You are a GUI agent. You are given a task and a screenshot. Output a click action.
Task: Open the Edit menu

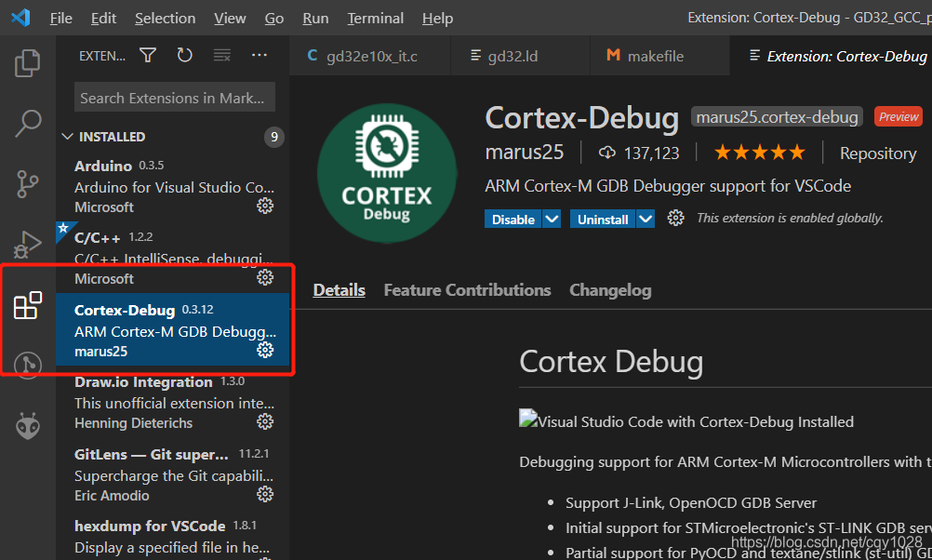(103, 19)
